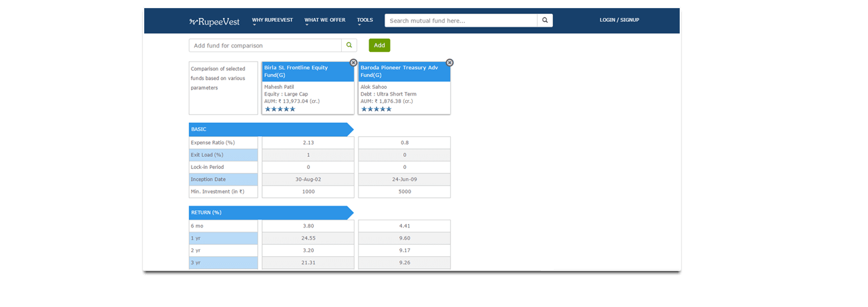Open LOGIN / SIGNUP
868x307 pixels.
click(x=619, y=20)
